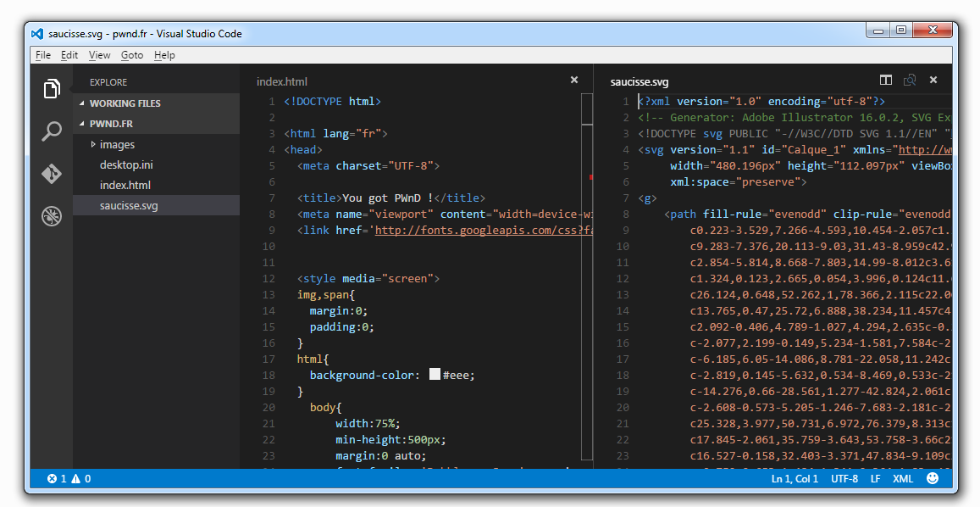Click the open preview icon beside split editor
Viewport: 980px width, 507px height.
(909, 81)
